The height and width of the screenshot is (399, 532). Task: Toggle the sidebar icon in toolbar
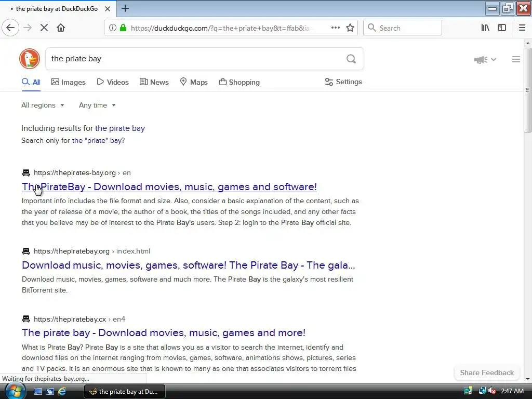point(502,28)
